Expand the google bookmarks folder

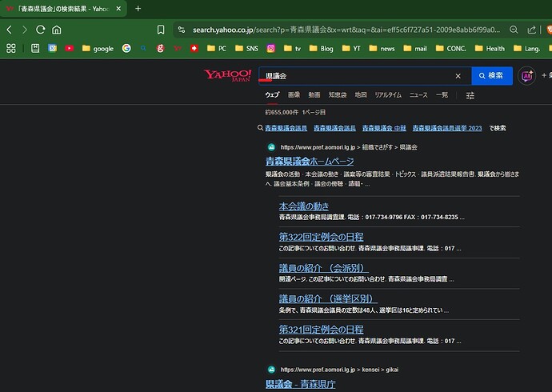point(98,48)
